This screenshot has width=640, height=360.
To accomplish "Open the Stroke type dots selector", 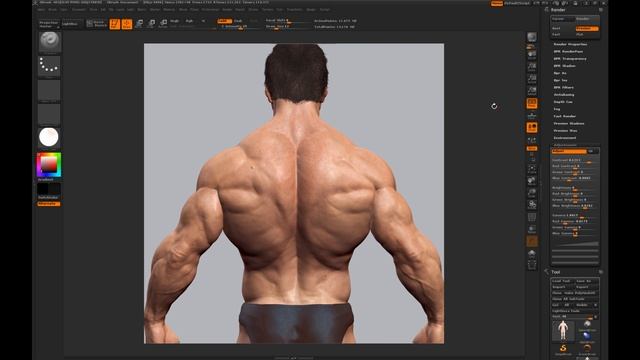I will [49, 66].
